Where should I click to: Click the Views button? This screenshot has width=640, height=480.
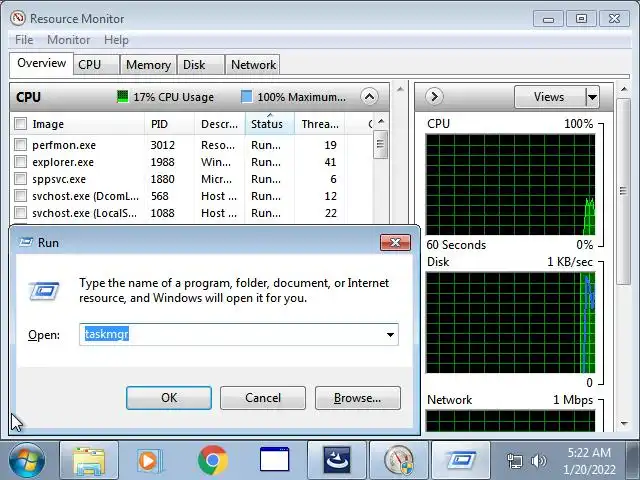(x=550, y=97)
